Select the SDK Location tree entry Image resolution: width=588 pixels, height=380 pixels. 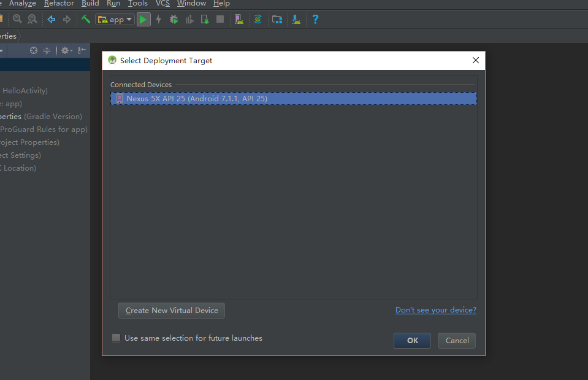click(18, 168)
